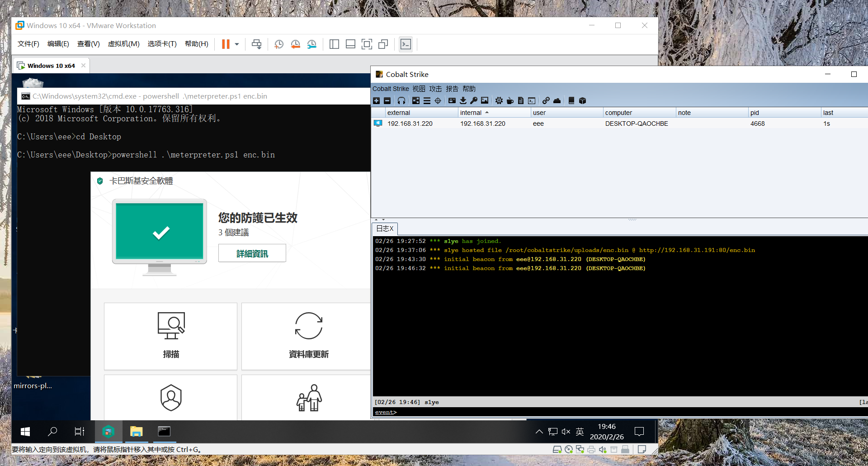Toggle VMware thumbnail bar icon

[x=350, y=44]
